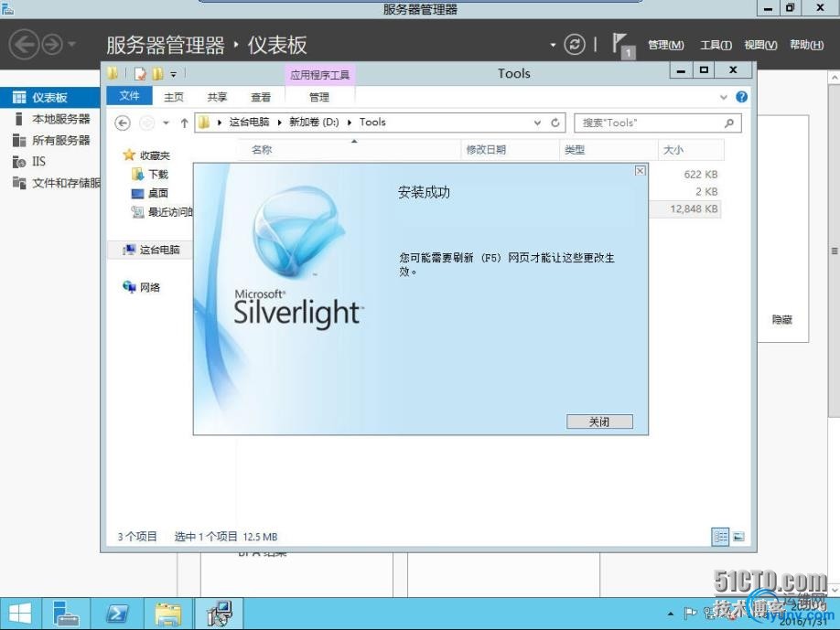
Task: Close the Silverlight install dialog with 关闭
Action: pyautogui.click(x=599, y=422)
